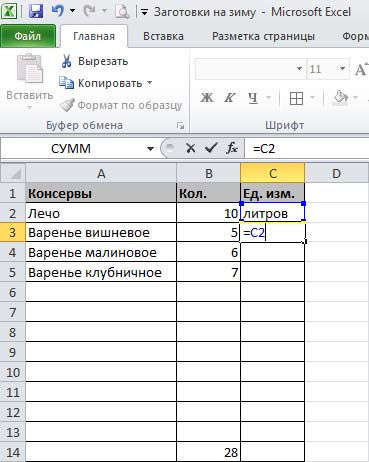This screenshot has height=462, width=369.
Task: Open the font size 11 dropdown
Action: click(342, 69)
